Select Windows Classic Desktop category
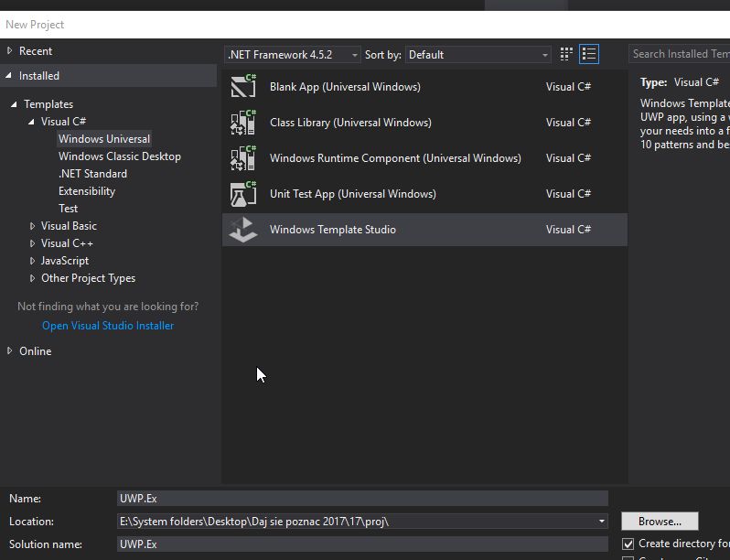 coord(120,156)
